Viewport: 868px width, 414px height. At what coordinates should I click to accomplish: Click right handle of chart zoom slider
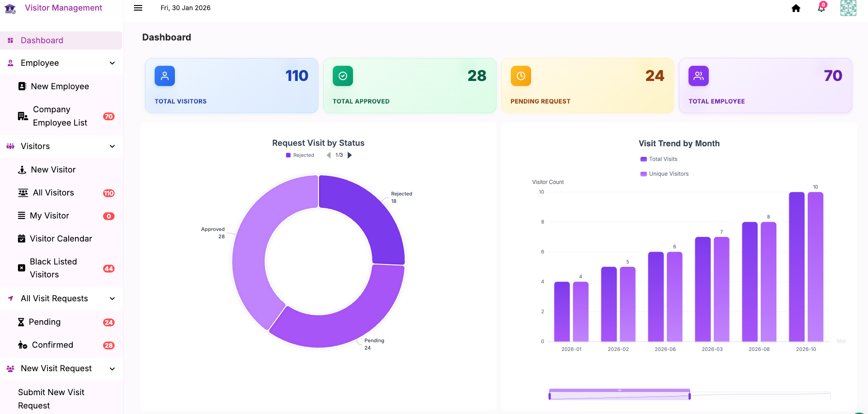click(x=689, y=396)
